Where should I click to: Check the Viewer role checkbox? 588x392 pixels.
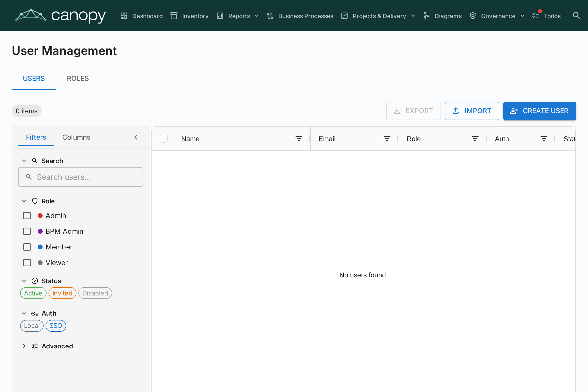click(x=27, y=262)
